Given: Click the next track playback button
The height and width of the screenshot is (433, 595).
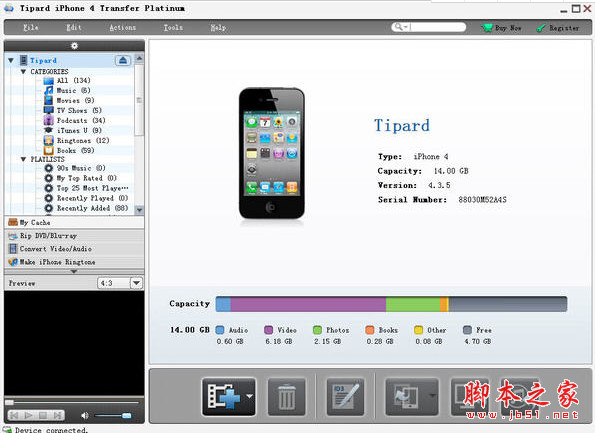Looking at the screenshot, I should (57, 416).
